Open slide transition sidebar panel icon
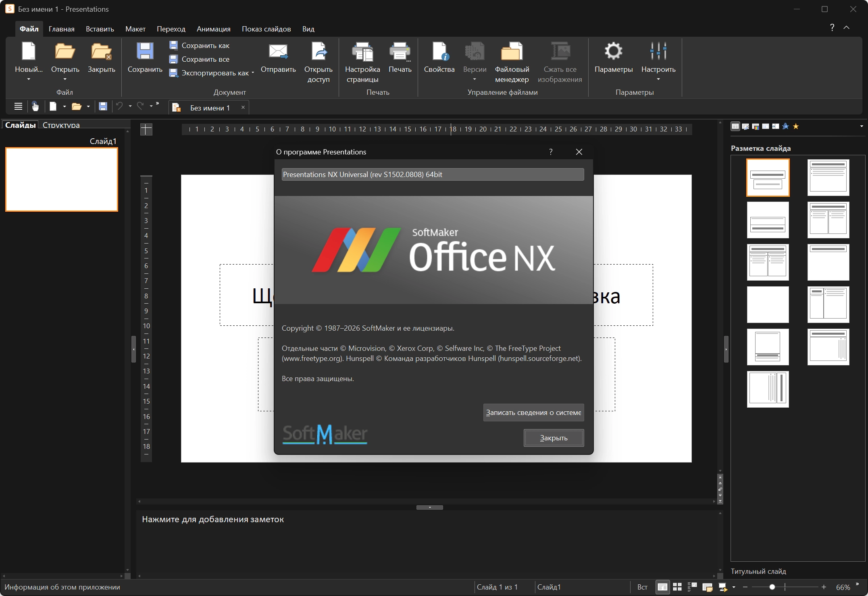 click(x=776, y=127)
